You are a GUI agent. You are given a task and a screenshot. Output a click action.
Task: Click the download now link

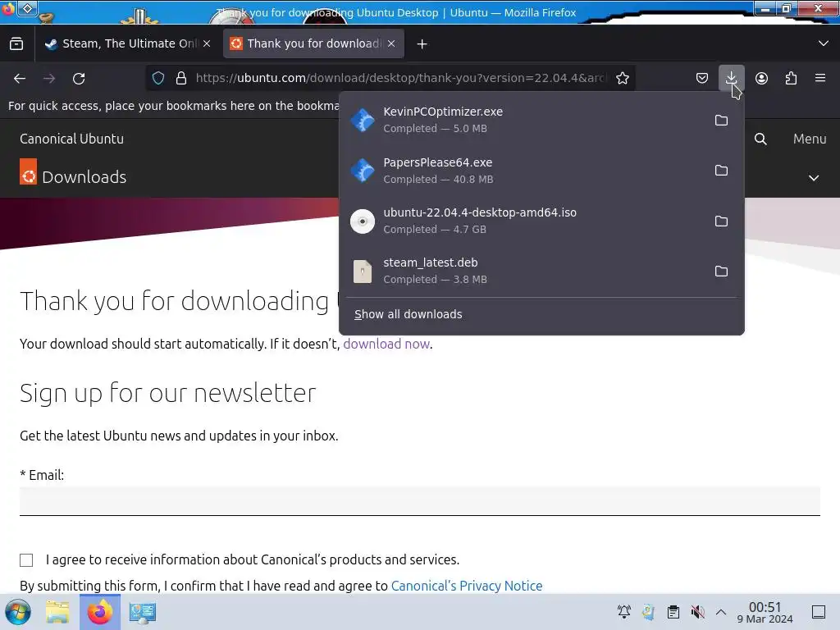[386, 344]
